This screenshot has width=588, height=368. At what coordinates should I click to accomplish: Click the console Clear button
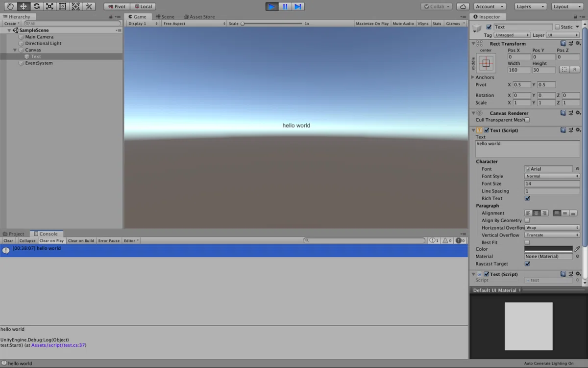click(x=8, y=240)
